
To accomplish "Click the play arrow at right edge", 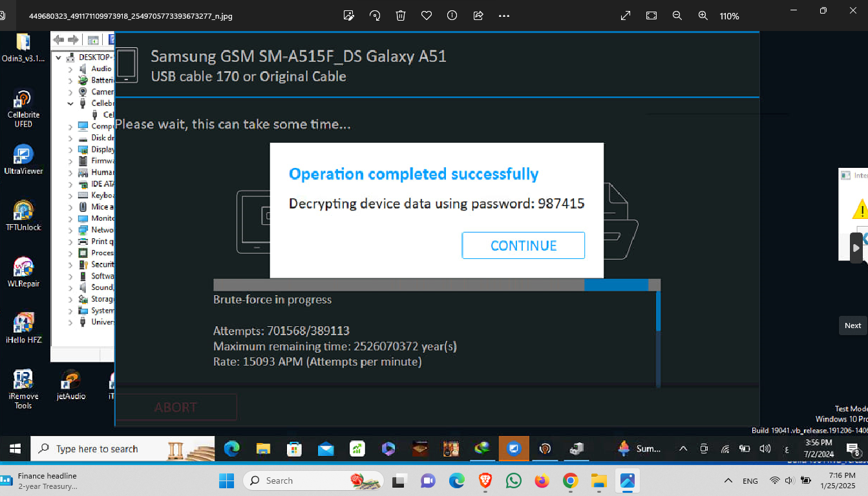I will coord(856,248).
